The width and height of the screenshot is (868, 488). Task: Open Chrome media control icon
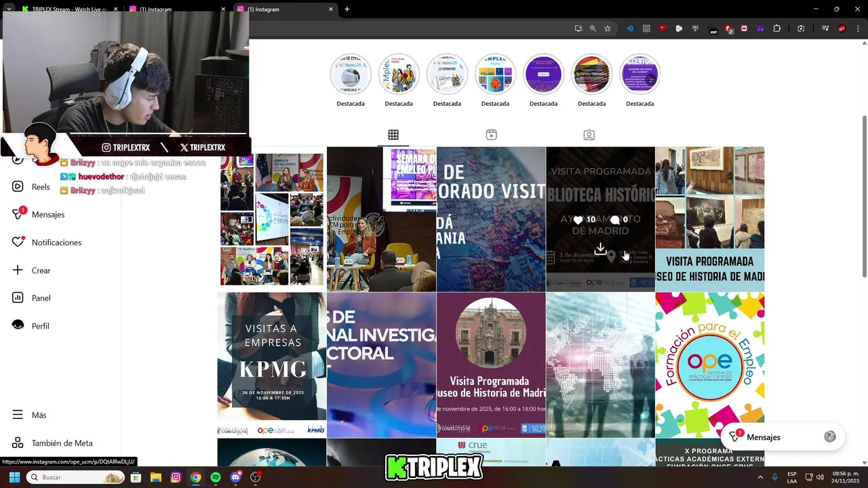point(825,28)
